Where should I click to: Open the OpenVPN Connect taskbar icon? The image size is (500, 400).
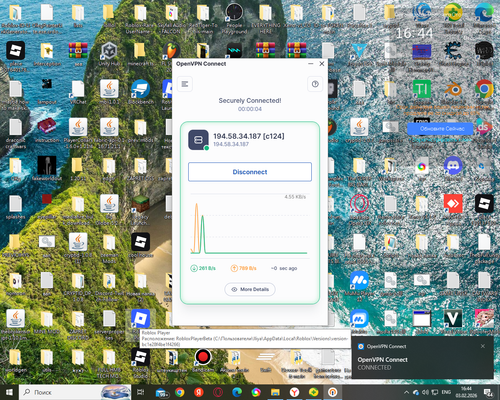333,392
